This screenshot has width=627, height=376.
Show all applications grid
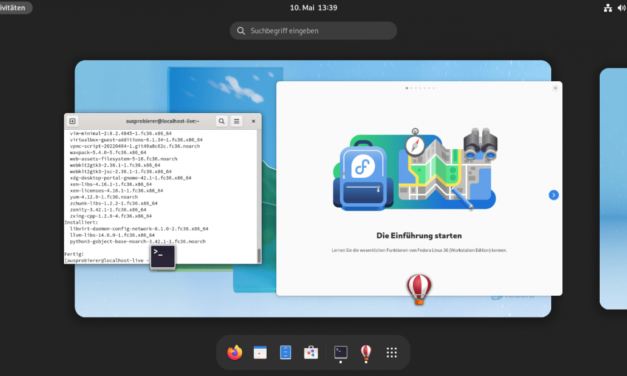(392, 352)
